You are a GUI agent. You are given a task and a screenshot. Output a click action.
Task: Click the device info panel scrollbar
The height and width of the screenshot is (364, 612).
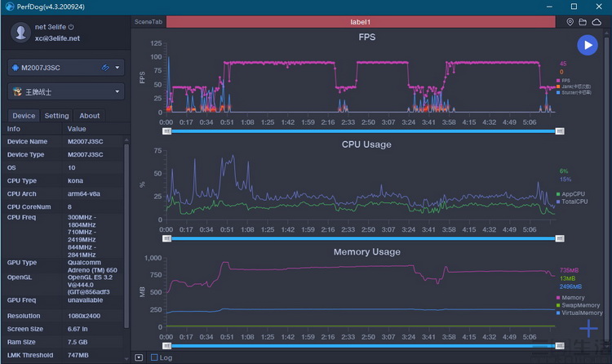pyautogui.click(x=126, y=237)
